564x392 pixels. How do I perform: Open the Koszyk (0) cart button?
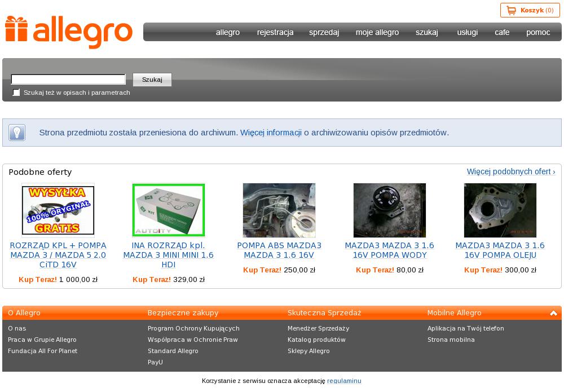pos(530,10)
